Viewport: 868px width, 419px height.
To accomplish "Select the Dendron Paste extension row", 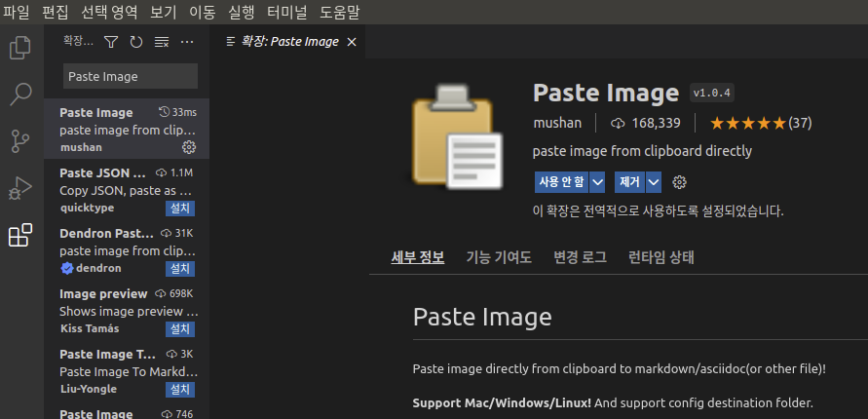I will click(127, 250).
